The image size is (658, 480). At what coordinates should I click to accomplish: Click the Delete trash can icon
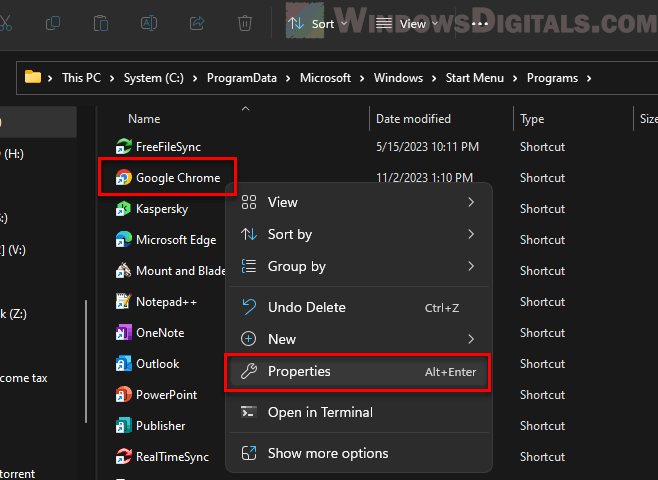point(245,23)
